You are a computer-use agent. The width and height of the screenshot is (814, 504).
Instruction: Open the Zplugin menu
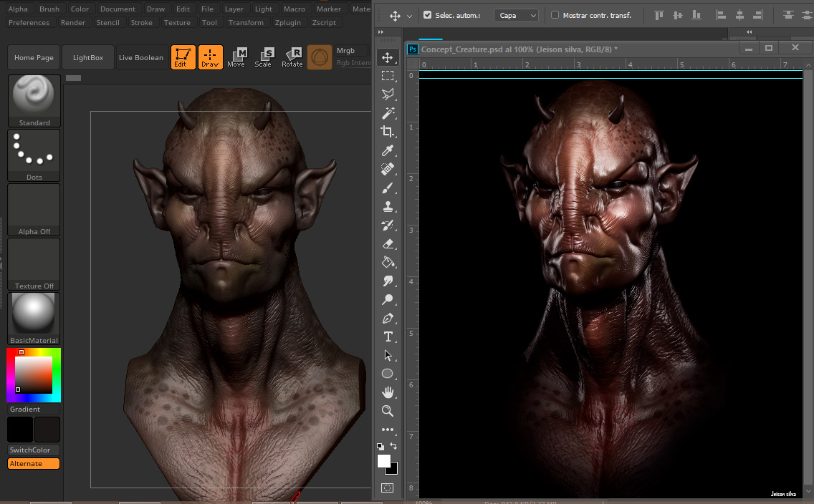click(x=287, y=22)
